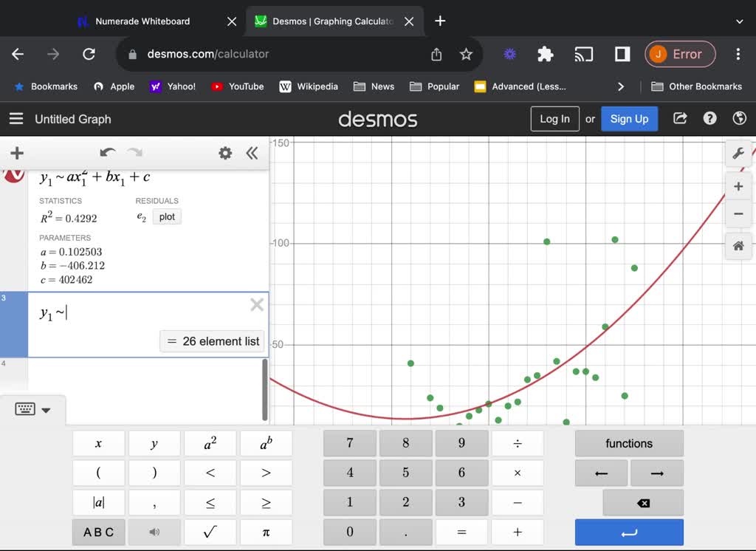This screenshot has height=551, width=756.
Task: Tap the x variable key
Action: point(98,443)
